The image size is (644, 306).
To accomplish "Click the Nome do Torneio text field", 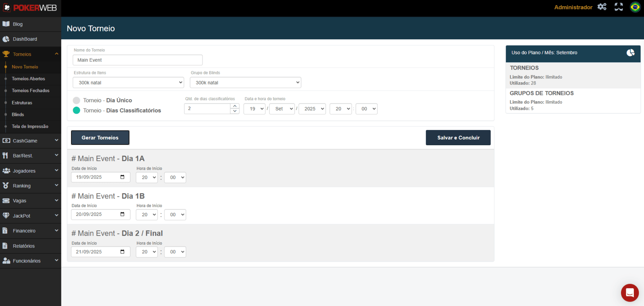I will point(137,60).
